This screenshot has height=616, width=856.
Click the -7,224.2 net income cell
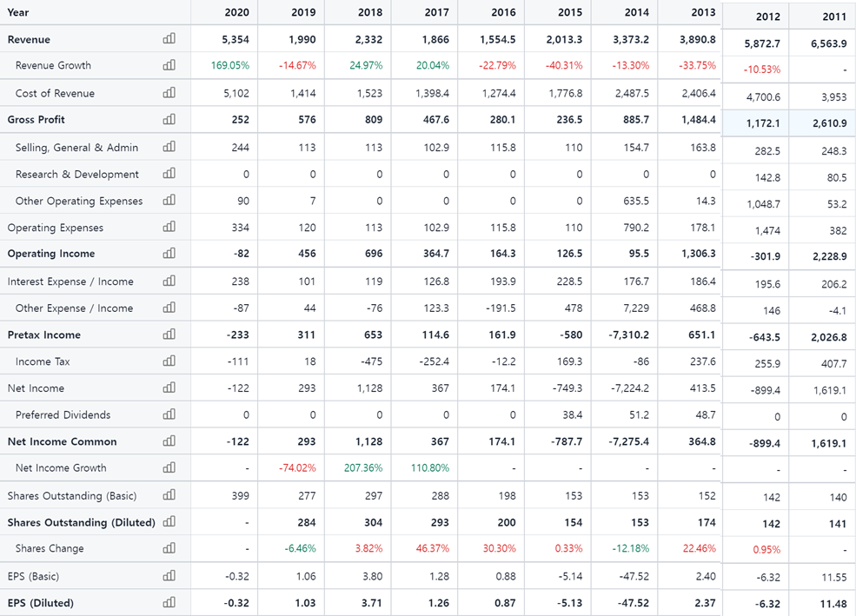(630, 388)
